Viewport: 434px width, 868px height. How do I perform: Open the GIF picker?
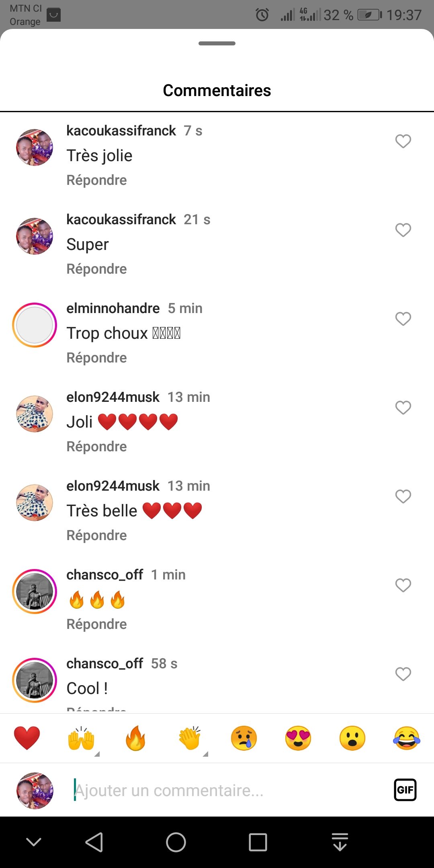tap(405, 790)
